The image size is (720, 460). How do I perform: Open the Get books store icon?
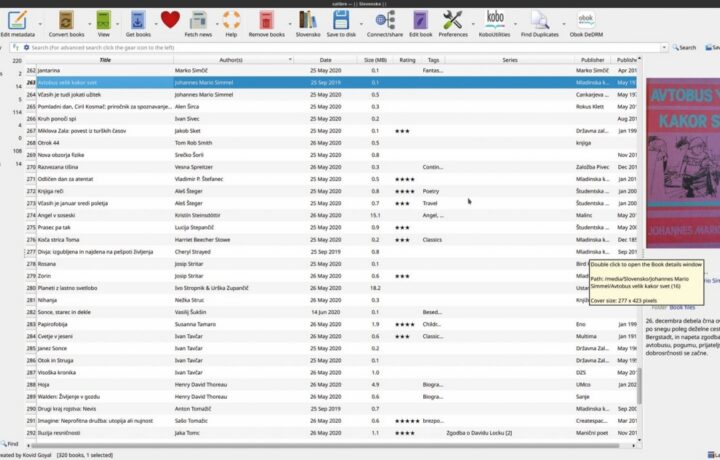click(137, 21)
